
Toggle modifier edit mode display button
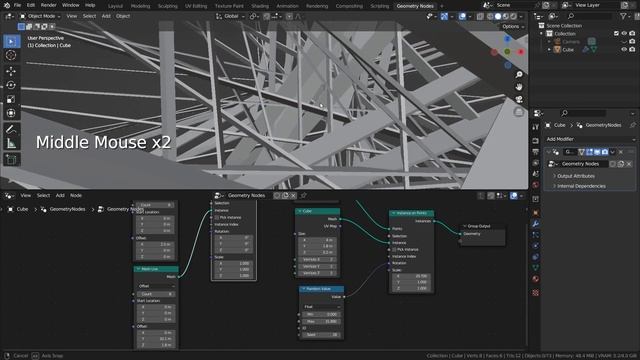(x=589, y=152)
